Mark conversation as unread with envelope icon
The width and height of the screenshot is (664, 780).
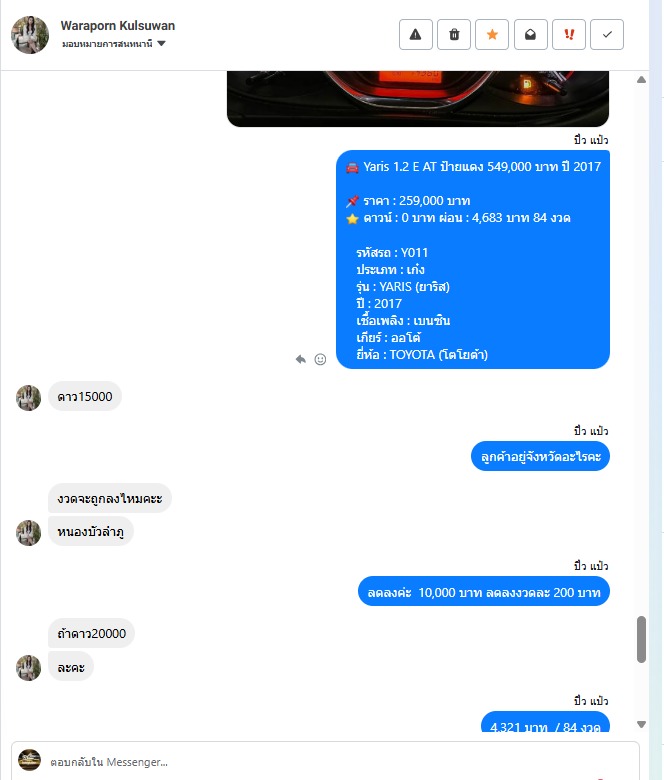530,35
